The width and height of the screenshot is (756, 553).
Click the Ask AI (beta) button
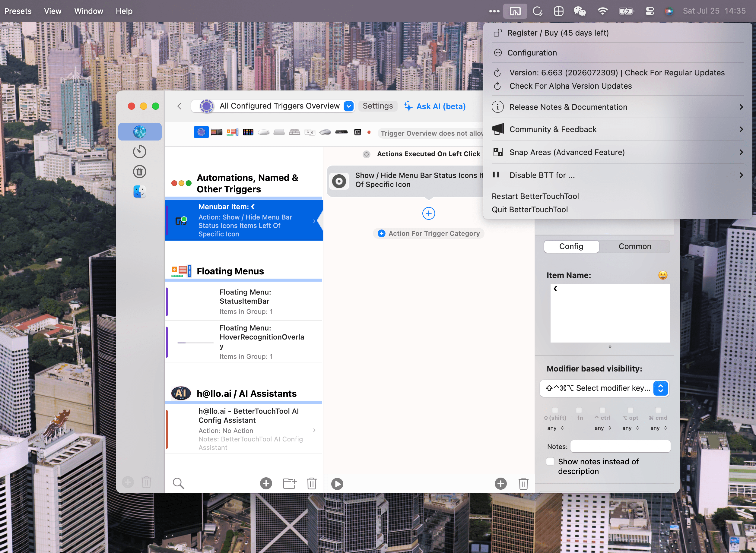[x=434, y=106]
